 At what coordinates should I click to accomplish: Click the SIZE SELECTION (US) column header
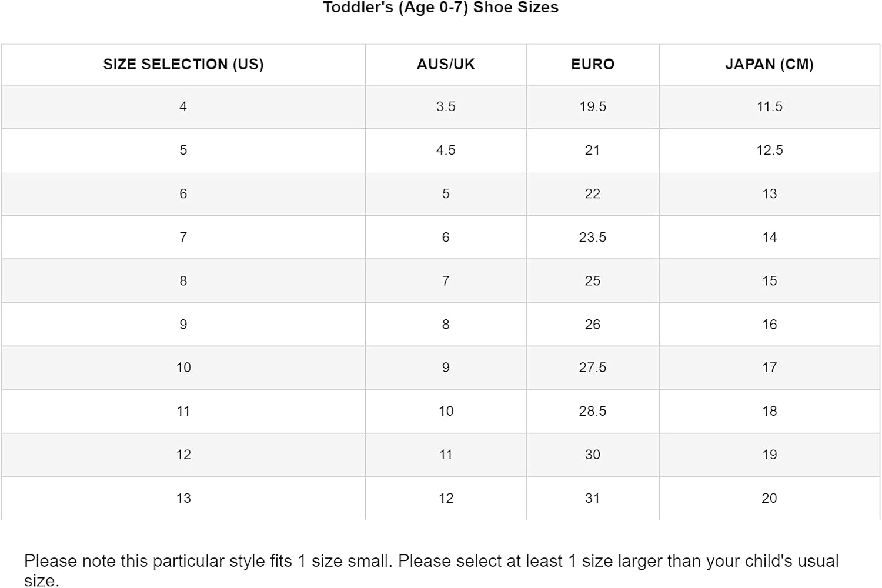(x=183, y=64)
